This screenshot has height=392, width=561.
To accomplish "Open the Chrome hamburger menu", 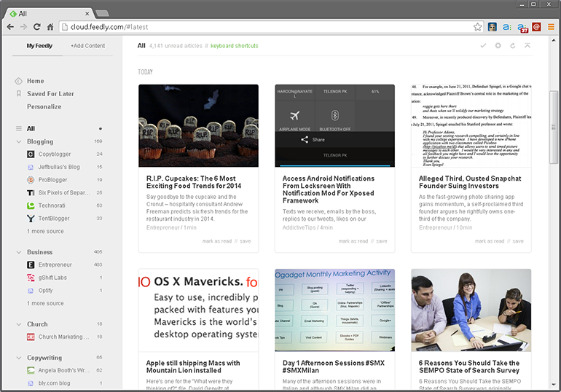I will (551, 27).
